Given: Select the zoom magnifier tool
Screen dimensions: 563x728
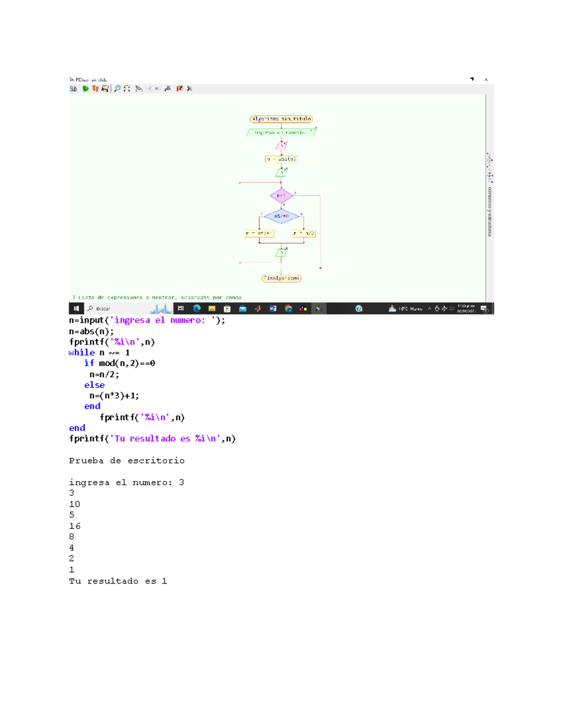Looking at the screenshot, I should pos(117,88).
